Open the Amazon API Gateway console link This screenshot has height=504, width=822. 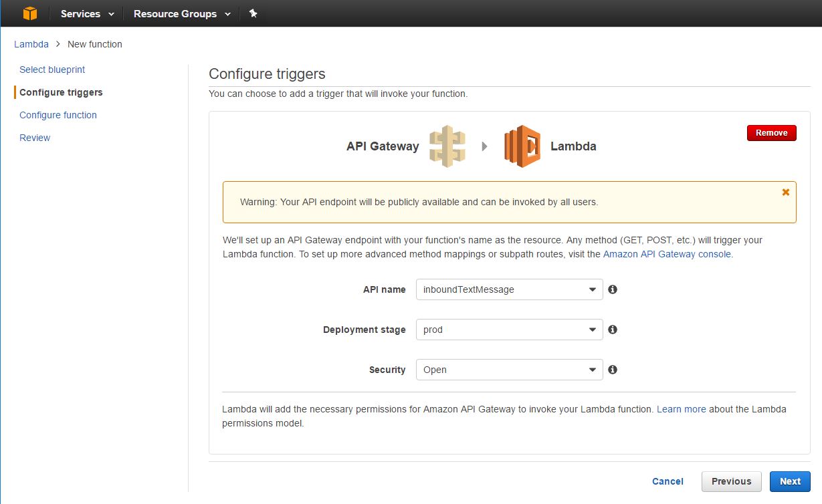click(667, 254)
